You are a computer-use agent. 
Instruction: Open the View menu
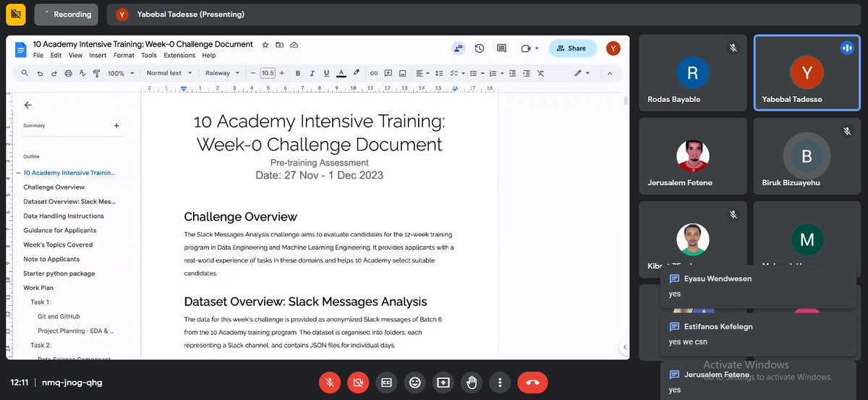pyautogui.click(x=75, y=56)
